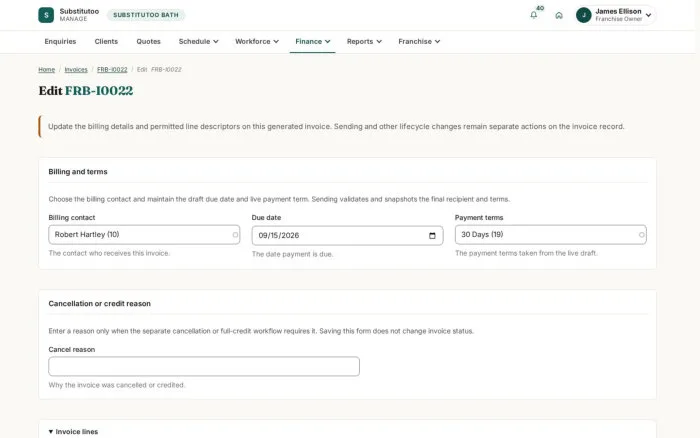This screenshot has width=700, height=438.
Task: Click the Invoices breadcrumb link
Action: (x=76, y=70)
